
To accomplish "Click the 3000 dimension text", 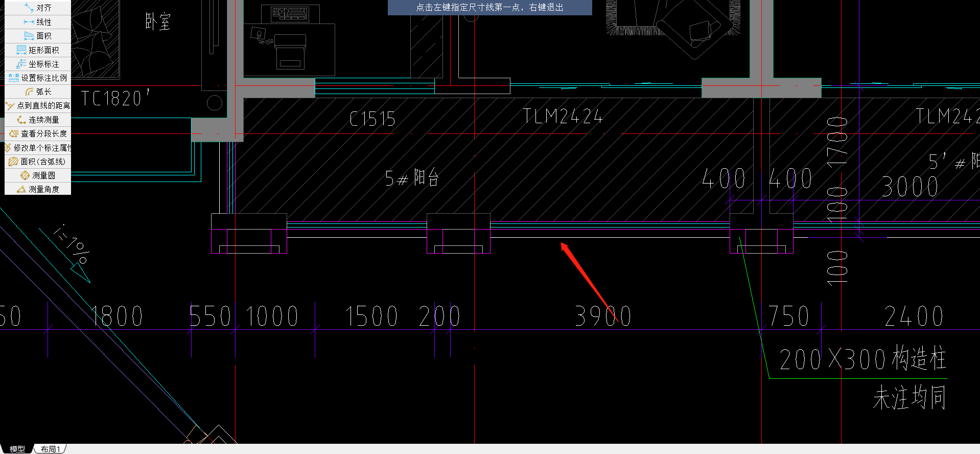I will tap(910, 187).
